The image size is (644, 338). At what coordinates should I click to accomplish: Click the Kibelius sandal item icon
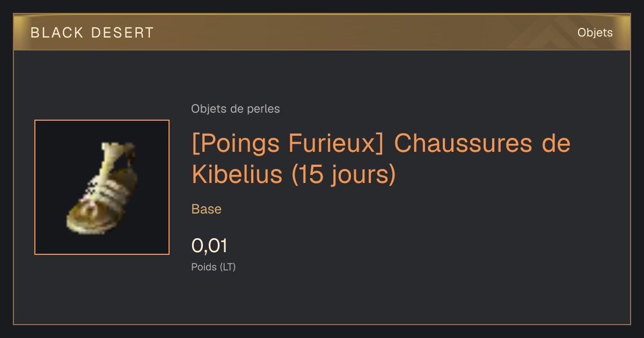coord(101,187)
